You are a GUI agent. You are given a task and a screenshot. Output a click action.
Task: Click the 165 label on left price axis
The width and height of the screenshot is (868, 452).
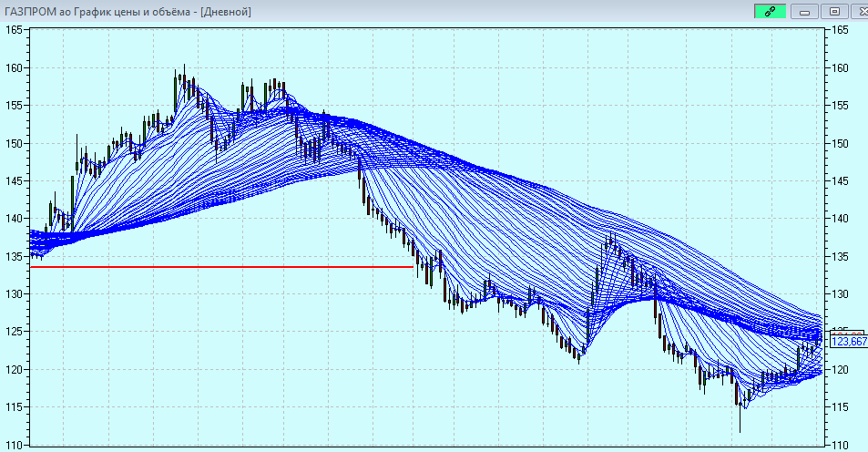[x=15, y=30]
